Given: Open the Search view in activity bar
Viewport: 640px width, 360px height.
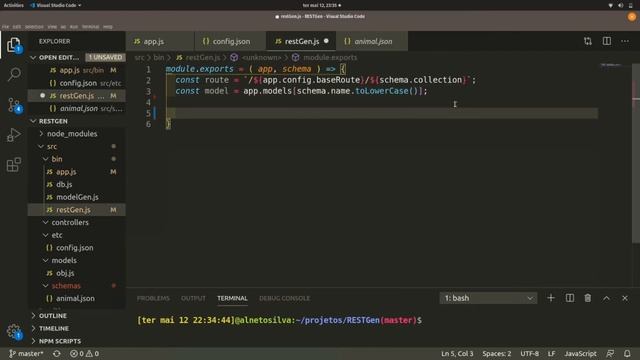Looking at the screenshot, I should (x=14, y=75).
